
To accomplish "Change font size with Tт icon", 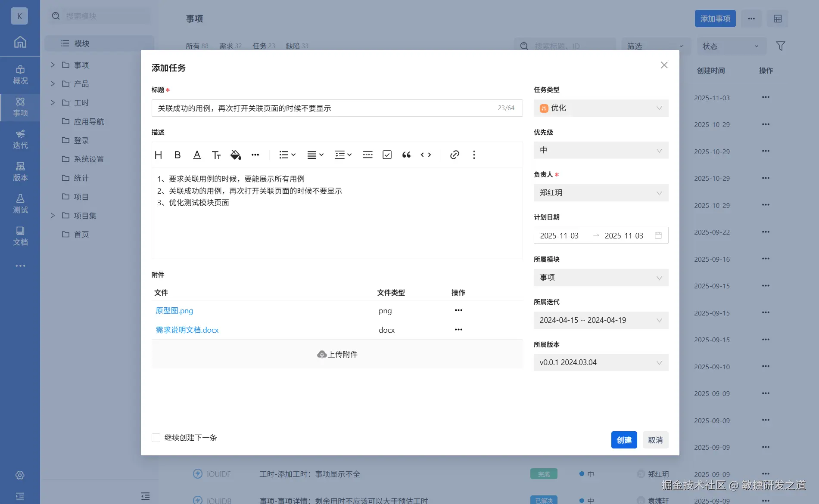I will pos(216,155).
